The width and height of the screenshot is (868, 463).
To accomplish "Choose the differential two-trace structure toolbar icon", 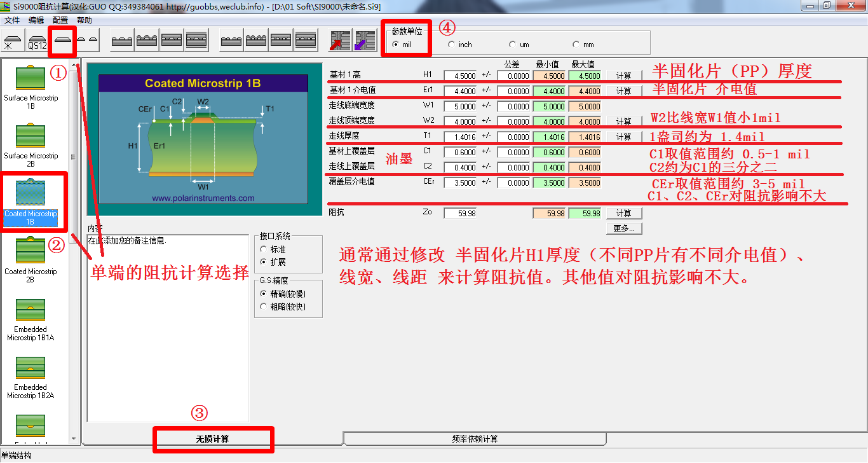I will coord(87,40).
